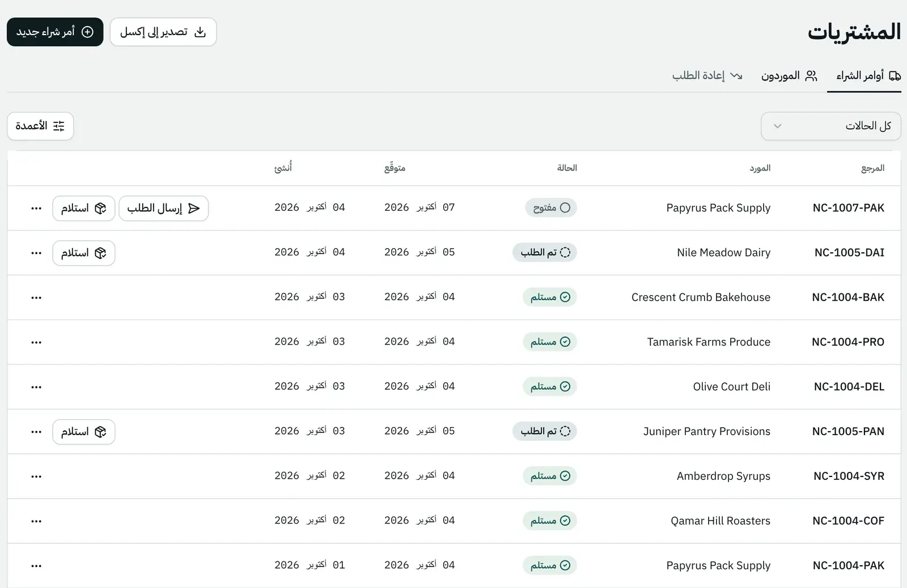Image resolution: width=907 pixels, height=588 pixels.
Task: Open more options for Qamar Hill Roasters row
Action: [x=36, y=522]
